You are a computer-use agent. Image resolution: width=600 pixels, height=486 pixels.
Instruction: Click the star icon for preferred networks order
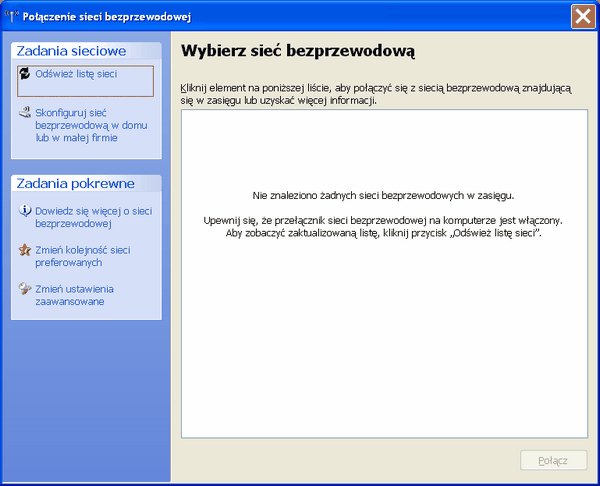click(x=25, y=250)
